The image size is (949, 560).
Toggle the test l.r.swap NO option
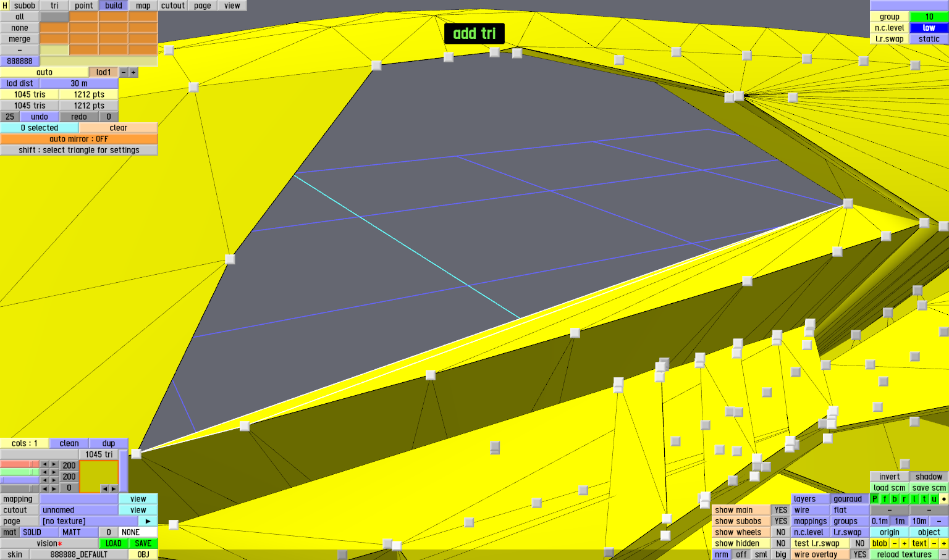coord(860,543)
